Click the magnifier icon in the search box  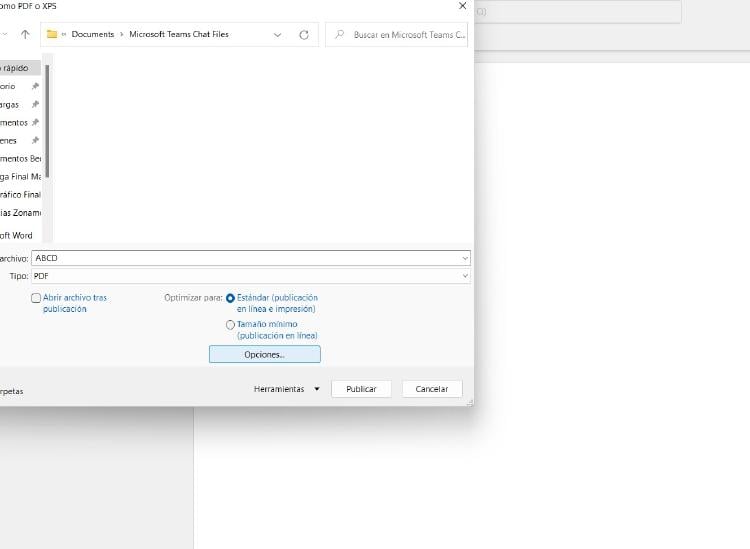(340, 34)
